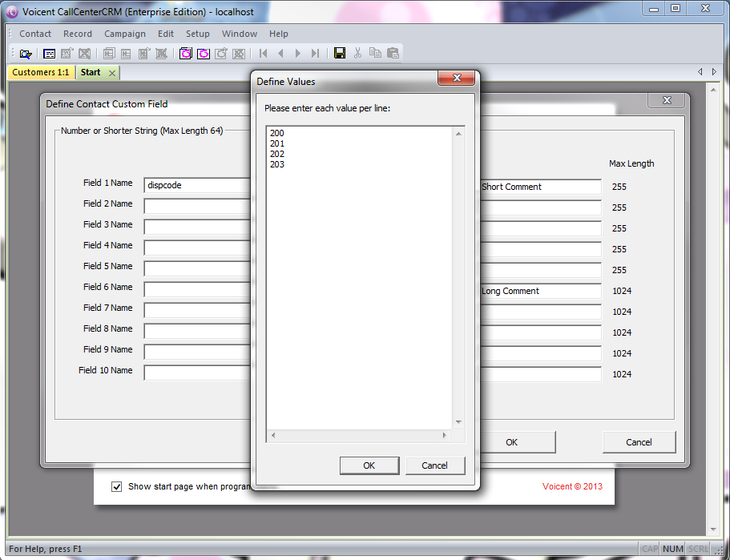The height and width of the screenshot is (560, 730).
Task: Toggle Show start page checkbox
Action: coord(117,486)
